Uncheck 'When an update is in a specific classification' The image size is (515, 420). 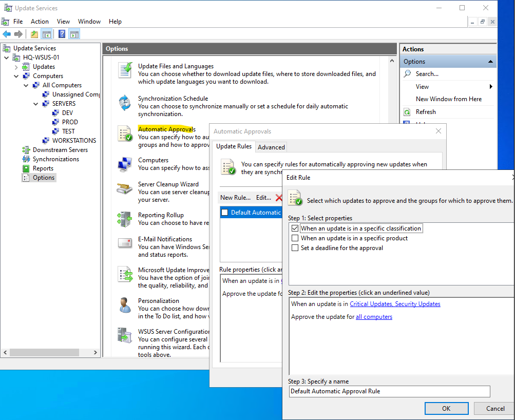[295, 228]
